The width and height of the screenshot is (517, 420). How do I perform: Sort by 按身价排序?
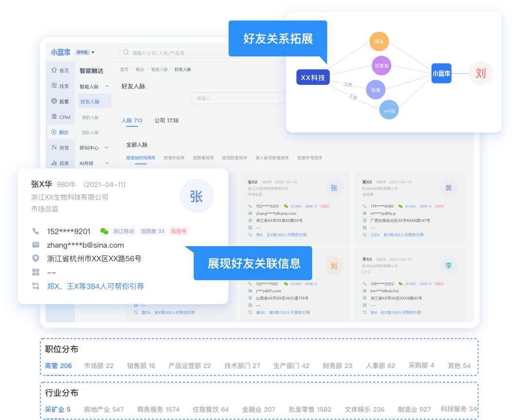click(x=174, y=158)
